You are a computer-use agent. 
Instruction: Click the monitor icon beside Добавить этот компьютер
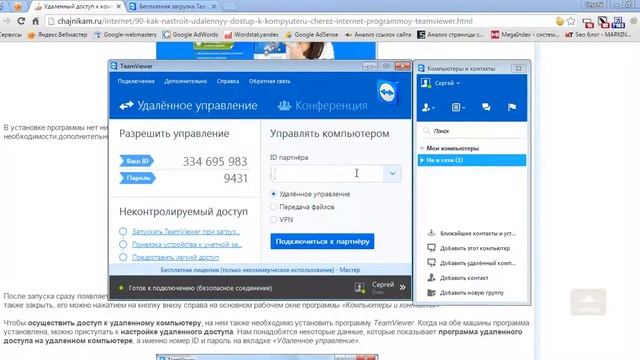coord(431,248)
